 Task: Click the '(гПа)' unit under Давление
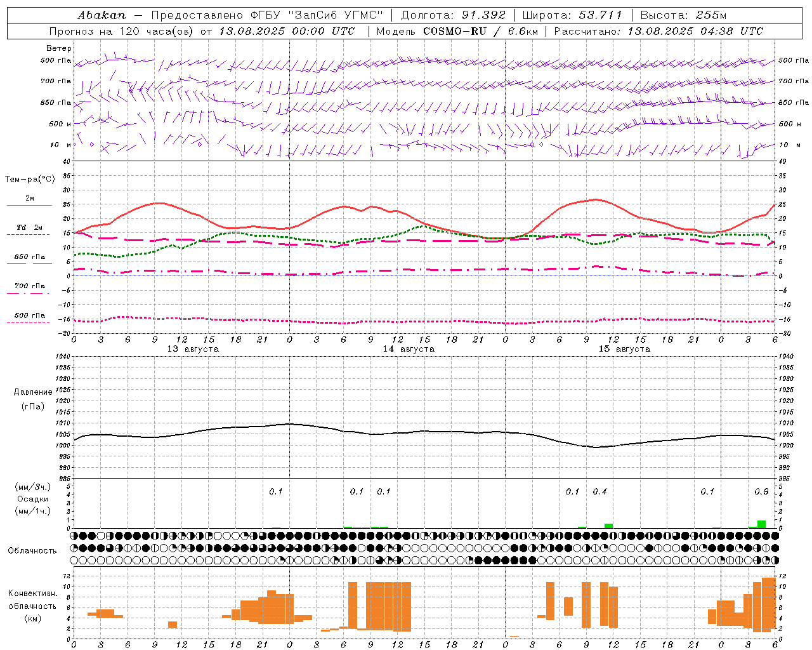pos(33,407)
